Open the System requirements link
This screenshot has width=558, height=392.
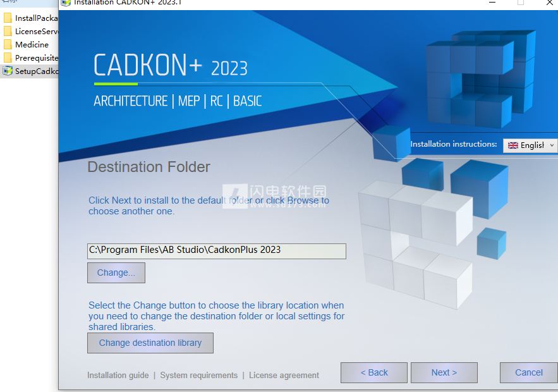(x=199, y=376)
